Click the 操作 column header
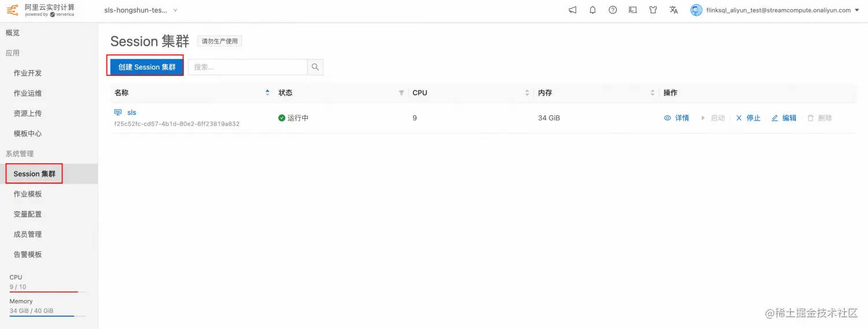The width and height of the screenshot is (868, 329). (x=670, y=93)
